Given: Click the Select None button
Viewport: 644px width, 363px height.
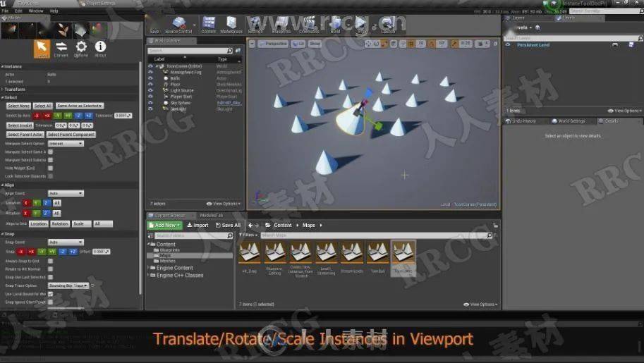Looking at the screenshot, I should click(18, 106).
